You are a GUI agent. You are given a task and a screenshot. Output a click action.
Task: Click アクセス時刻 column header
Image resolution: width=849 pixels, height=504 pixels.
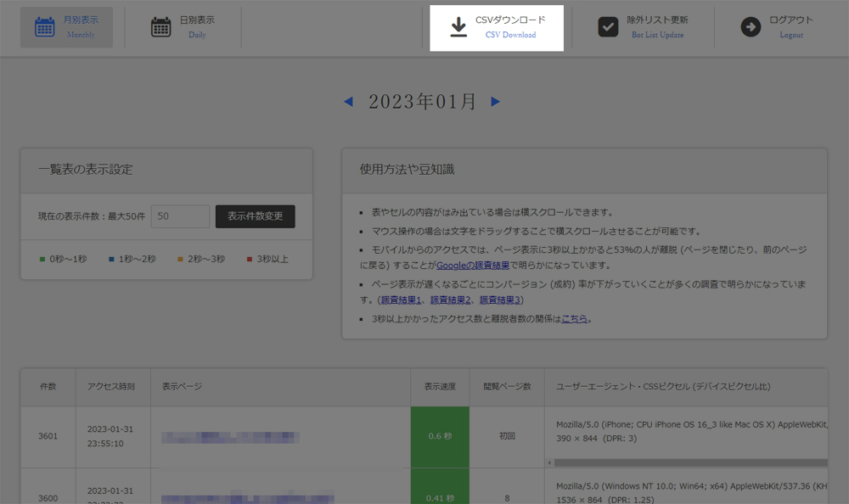(x=111, y=387)
